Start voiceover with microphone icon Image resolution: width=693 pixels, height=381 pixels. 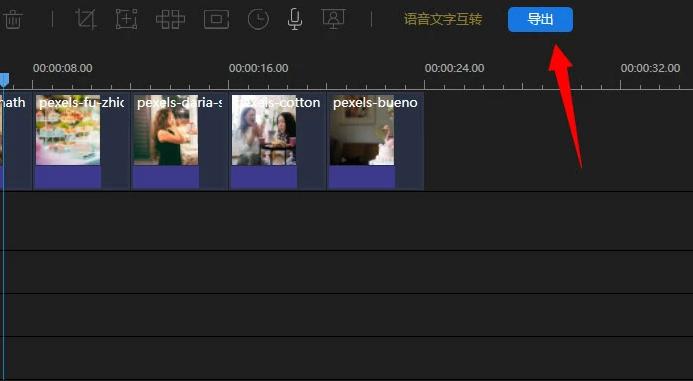[x=295, y=19]
